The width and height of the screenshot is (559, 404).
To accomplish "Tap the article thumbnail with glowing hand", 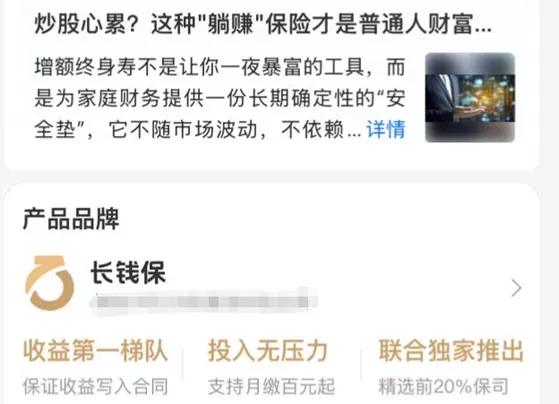I will [x=470, y=97].
